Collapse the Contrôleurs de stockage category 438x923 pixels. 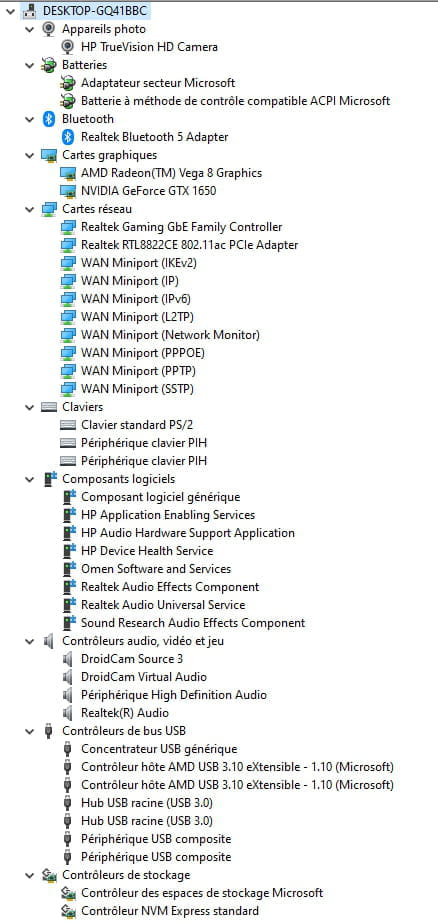click(x=29, y=875)
